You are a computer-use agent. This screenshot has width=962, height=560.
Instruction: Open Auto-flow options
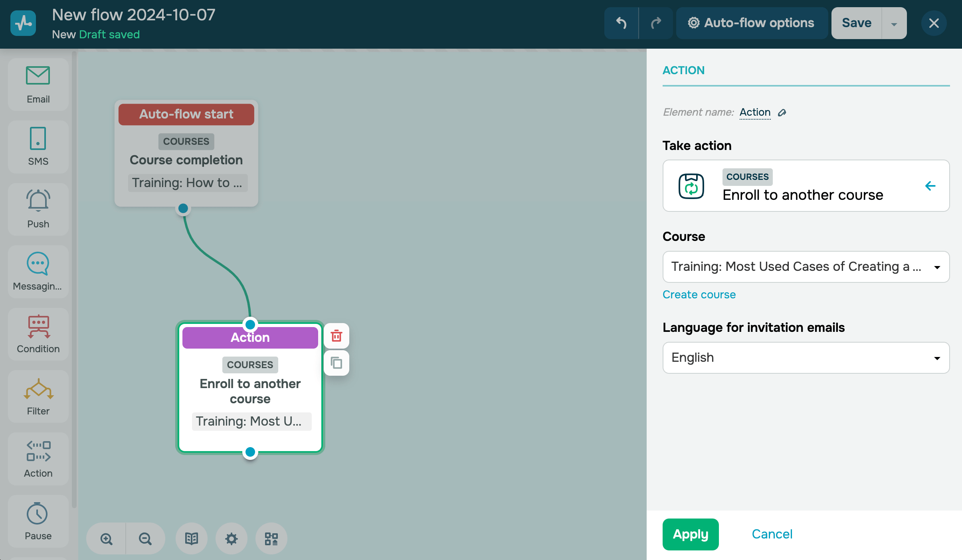[751, 23]
